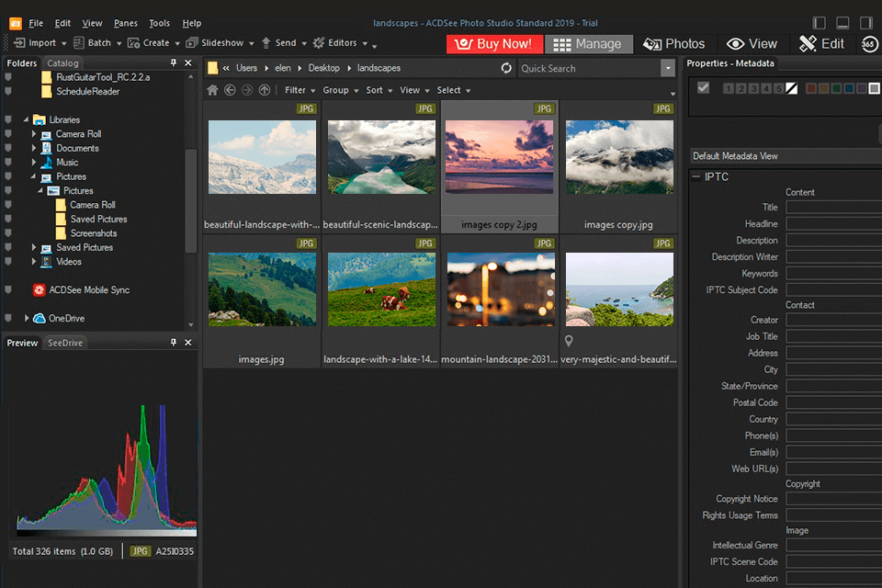Set rating 4 in Properties
Image resolution: width=882 pixels, height=588 pixels.
coord(766,88)
